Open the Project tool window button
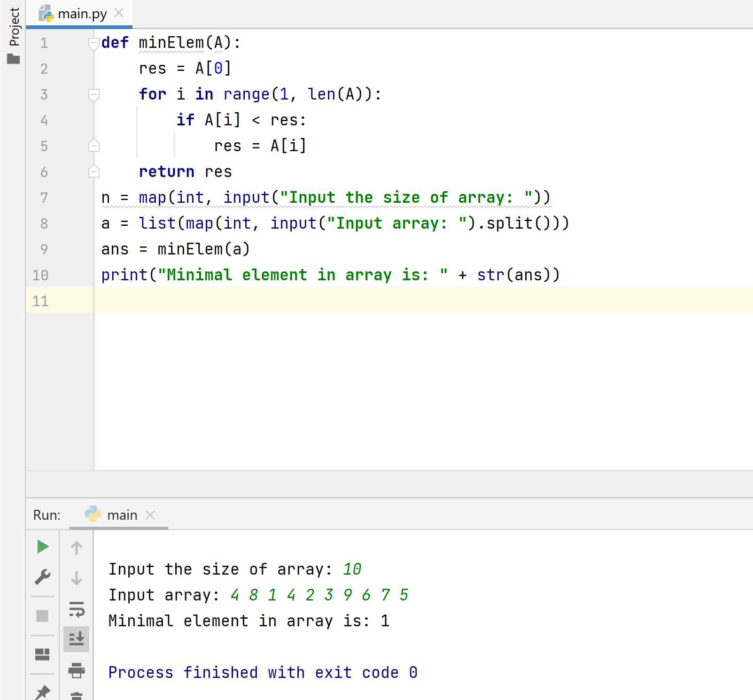Screen dimensions: 753x700 click(14, 27)
